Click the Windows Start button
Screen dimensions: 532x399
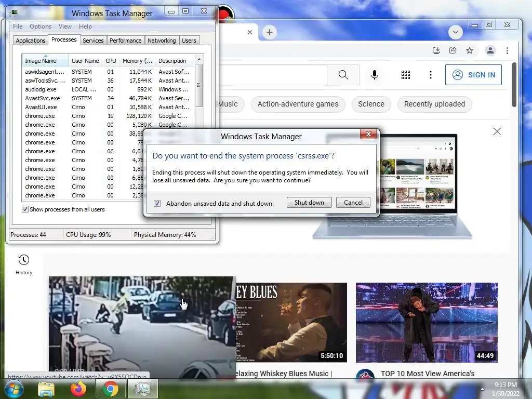coord(14,389)
